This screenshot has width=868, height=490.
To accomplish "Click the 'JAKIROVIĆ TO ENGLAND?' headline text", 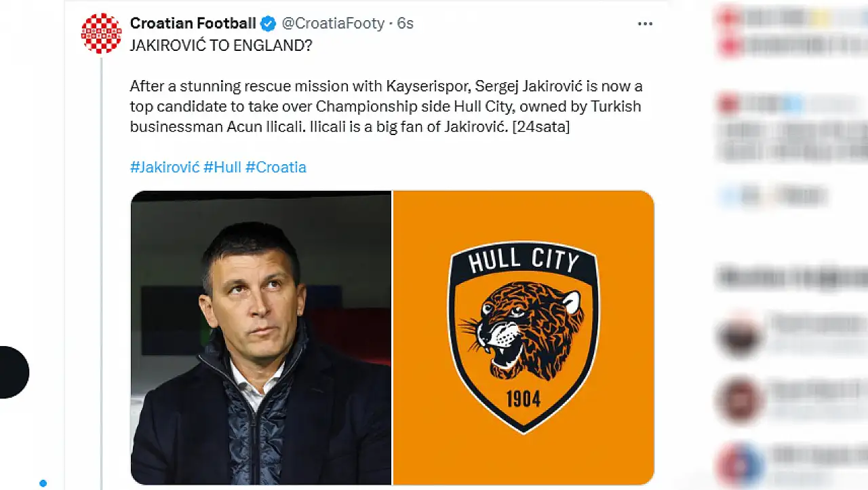I will click(221, 45).
